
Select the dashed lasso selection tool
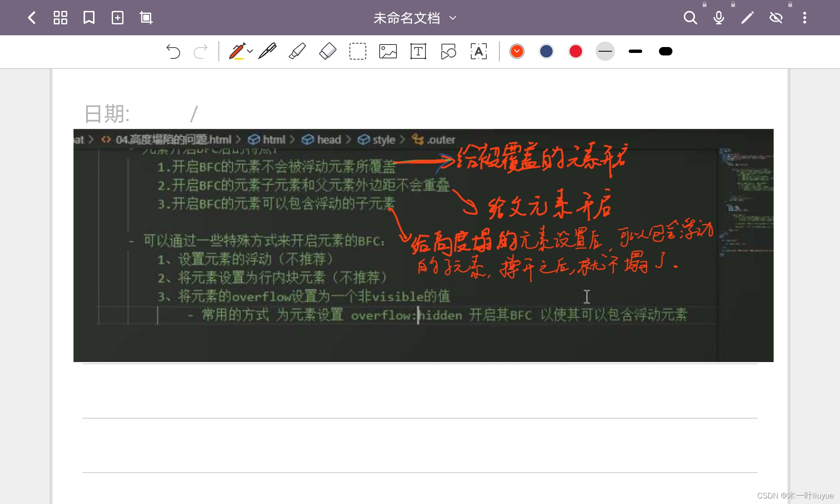coord(358,51)
